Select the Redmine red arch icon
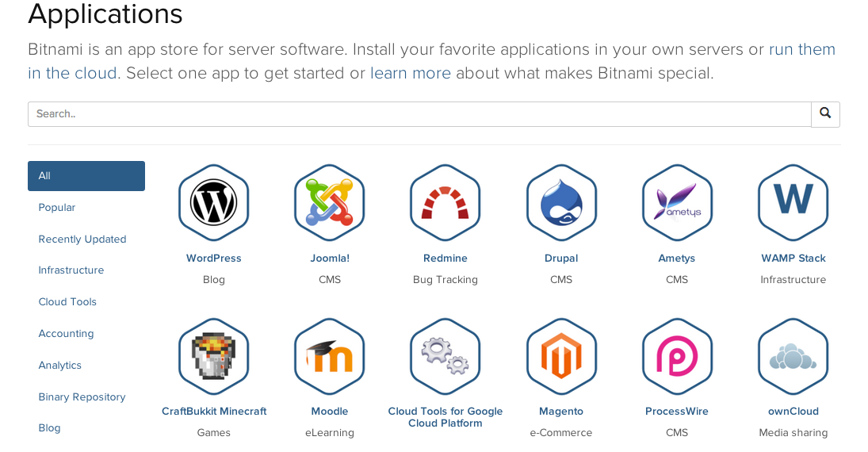Viewport: 868px width, 452px height. (445, 203)
